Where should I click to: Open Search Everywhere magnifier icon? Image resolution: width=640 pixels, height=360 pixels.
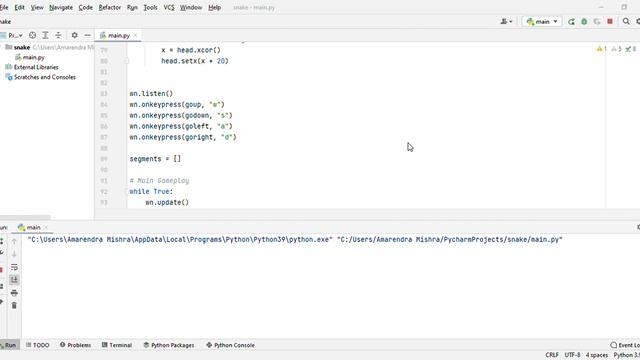(x=626, y=21)
